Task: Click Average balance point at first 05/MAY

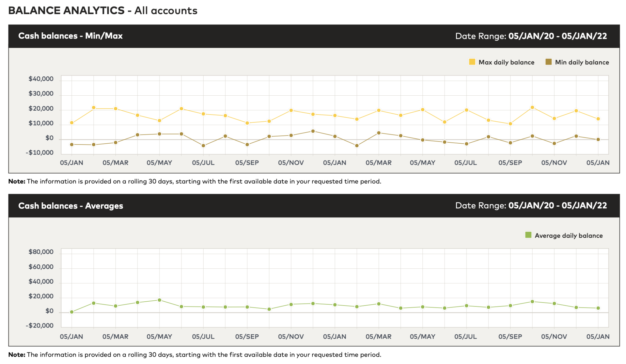Action: [160, 300]
